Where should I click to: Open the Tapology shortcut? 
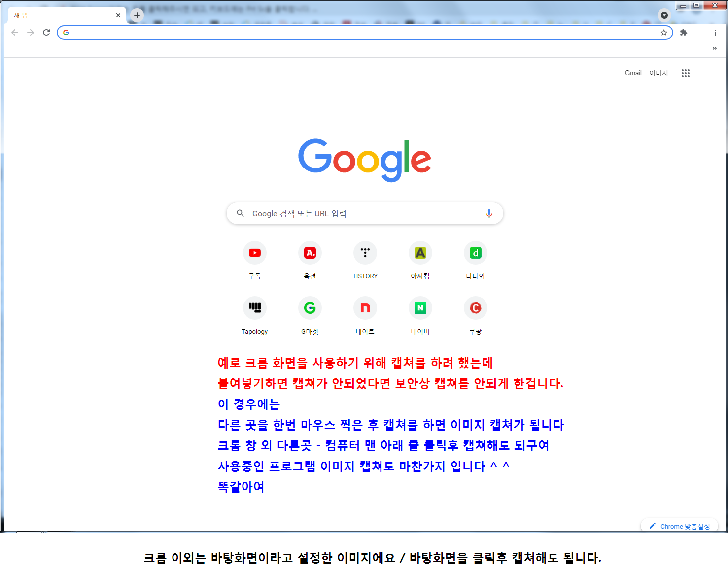click(255, 316)
